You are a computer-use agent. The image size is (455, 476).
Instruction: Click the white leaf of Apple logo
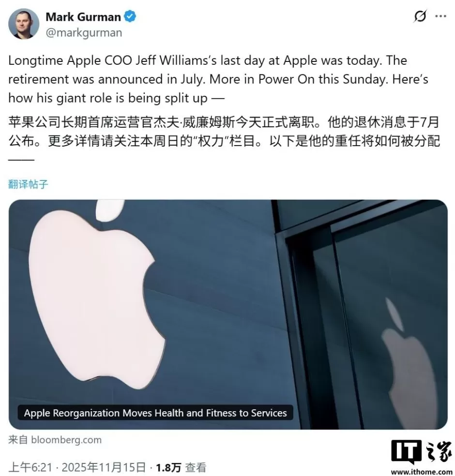pyautogui.click(x=110, y=209)
